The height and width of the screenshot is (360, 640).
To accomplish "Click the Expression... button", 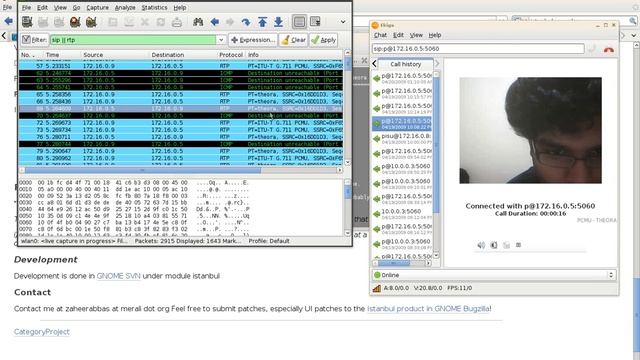I will (253, 40).
